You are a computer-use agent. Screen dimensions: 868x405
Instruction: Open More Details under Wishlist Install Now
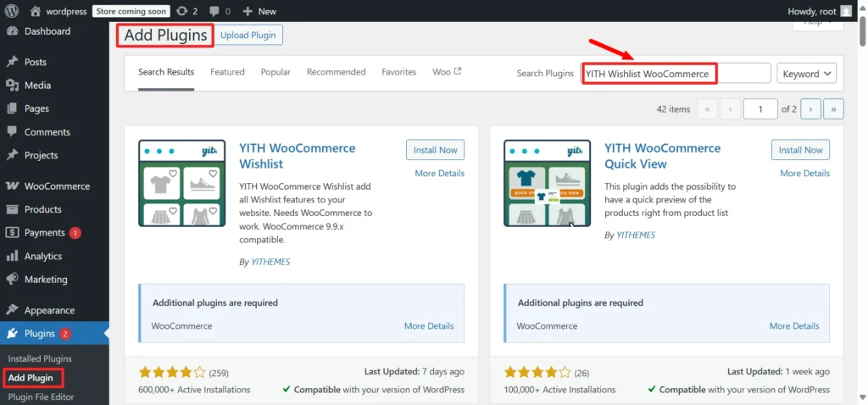point(440,173)
